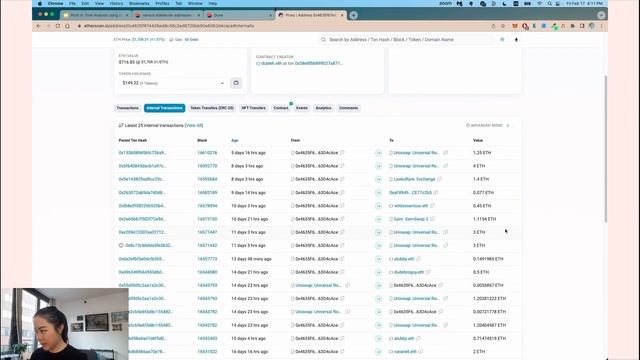640x360 pixels.
Task: Open the Profiles menu in the menu bar
Action: click(162, 3)
